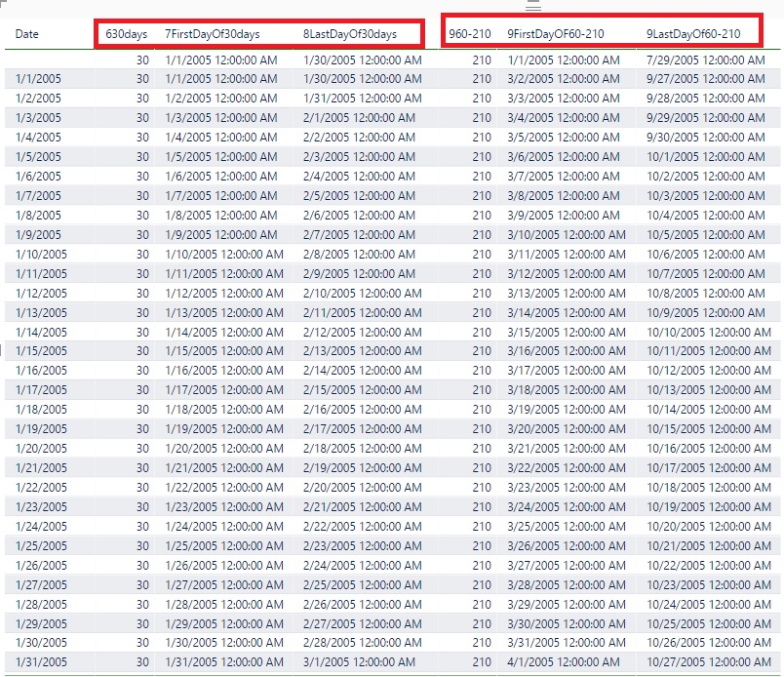Click the 10/10/2005 12:00:00 AM cell
Screen dimensions: 784x677
point(709,333)
